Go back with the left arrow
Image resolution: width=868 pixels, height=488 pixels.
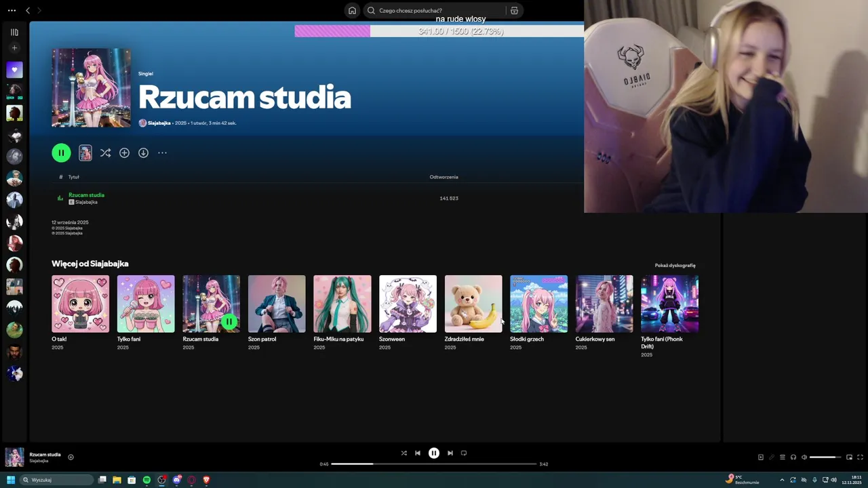(28, 10)
